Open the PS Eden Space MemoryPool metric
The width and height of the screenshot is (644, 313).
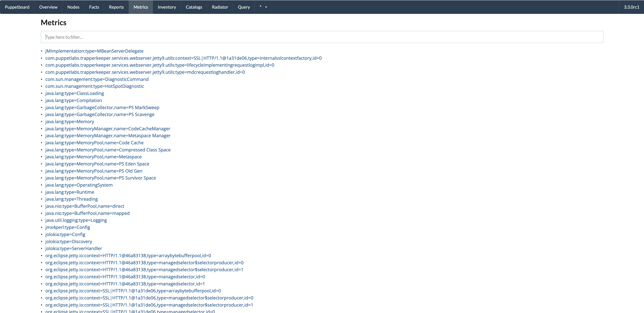click(97, 164)
